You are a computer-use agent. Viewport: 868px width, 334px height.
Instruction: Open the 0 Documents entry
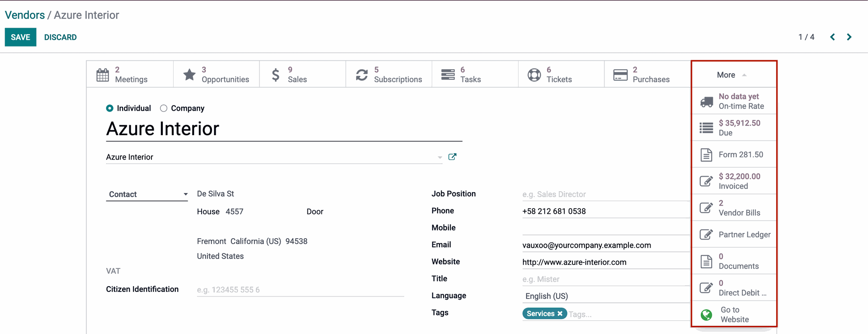tap(734, 261)
